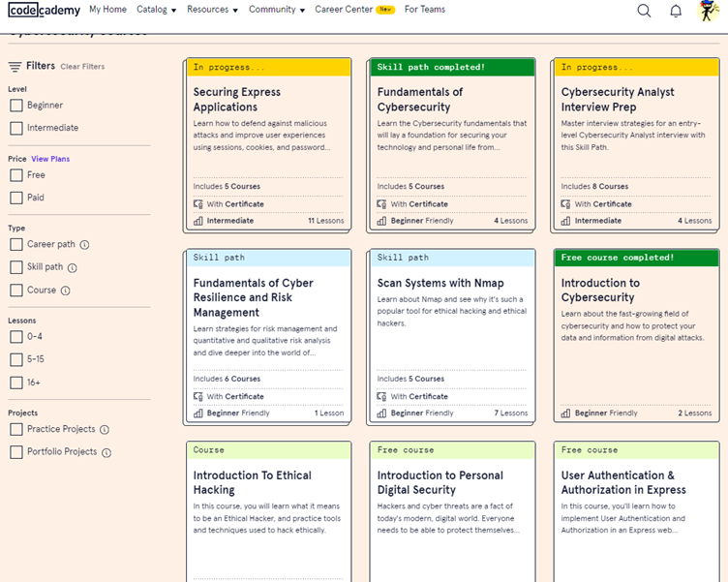Open Fundamentals of Cyber Resilience and Risk Management

(x=253, y=297)
